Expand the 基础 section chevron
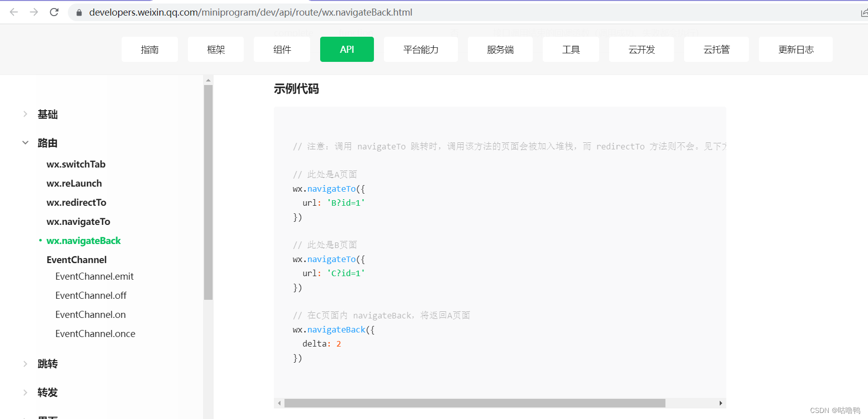Image resolution: width=868 pixels, height=419 pixels. 25,114
